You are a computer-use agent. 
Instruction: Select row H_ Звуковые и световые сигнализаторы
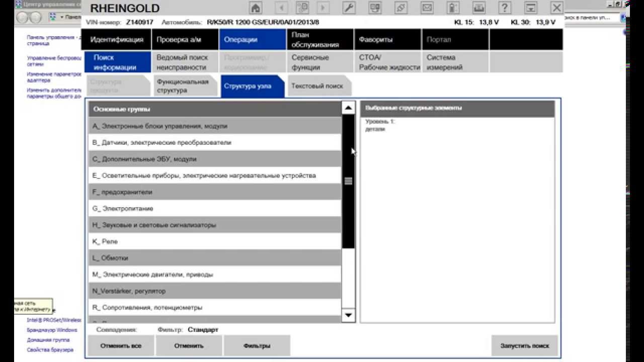tap(215, 225)
